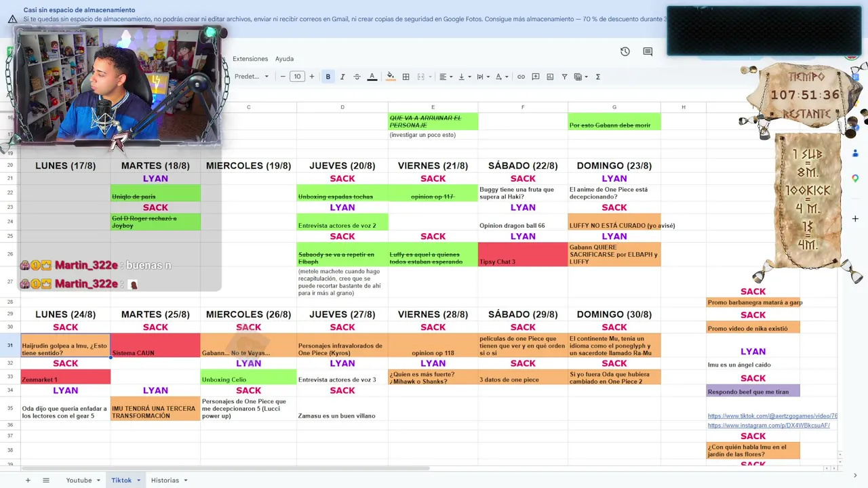Screen dimensions: 868x488
Task: Merge cells with the merge icon
Action: coord(420,77)
